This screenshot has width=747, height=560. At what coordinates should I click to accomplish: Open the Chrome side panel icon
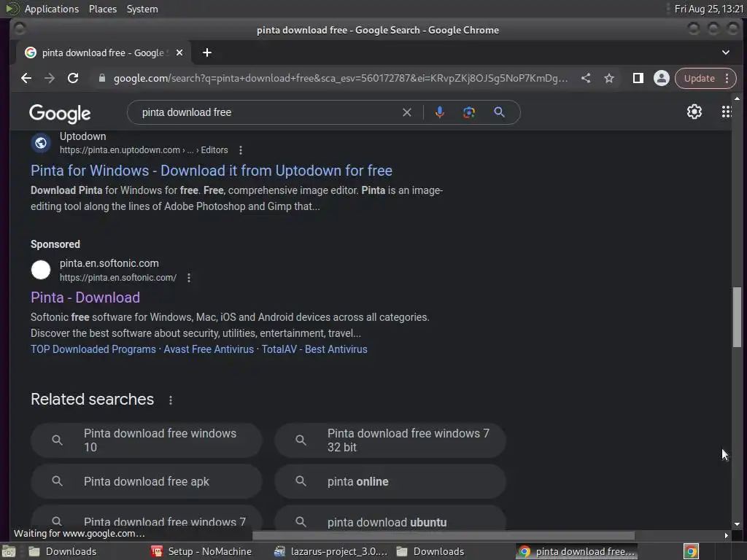(638, 78)
